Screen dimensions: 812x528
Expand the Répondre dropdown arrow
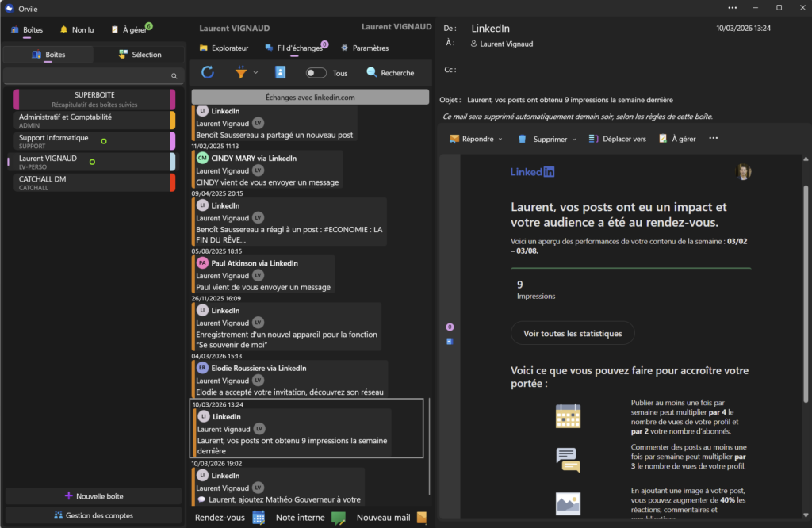click(x=500, y=140)
